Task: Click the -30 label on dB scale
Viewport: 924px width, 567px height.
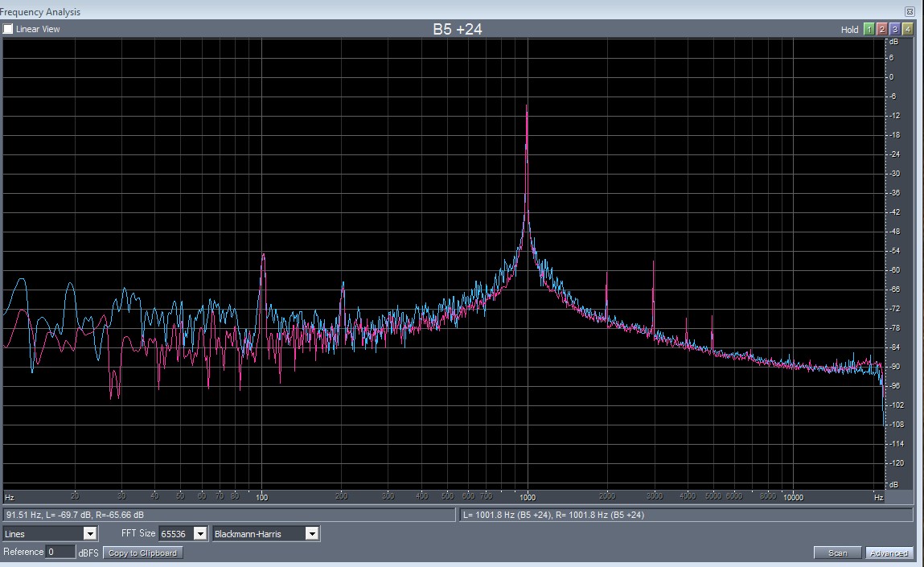Action: point(894,173)
